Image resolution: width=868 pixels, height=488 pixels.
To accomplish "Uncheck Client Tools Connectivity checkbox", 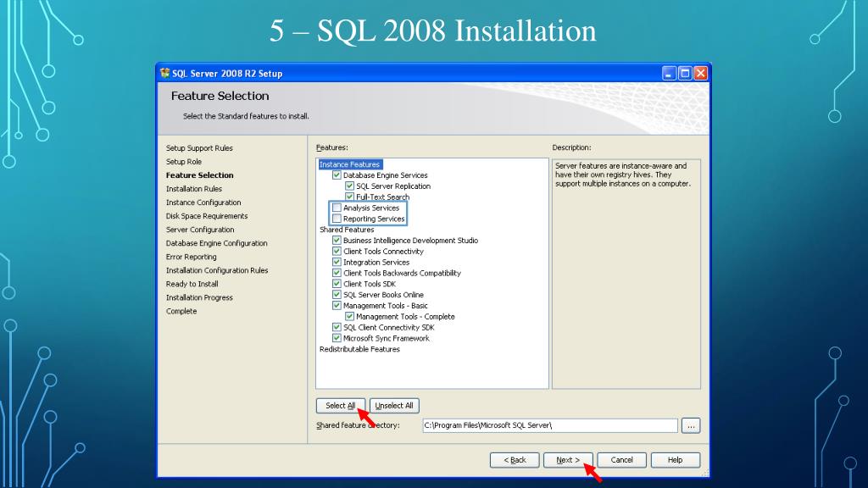I will click(x=337, y=251).
